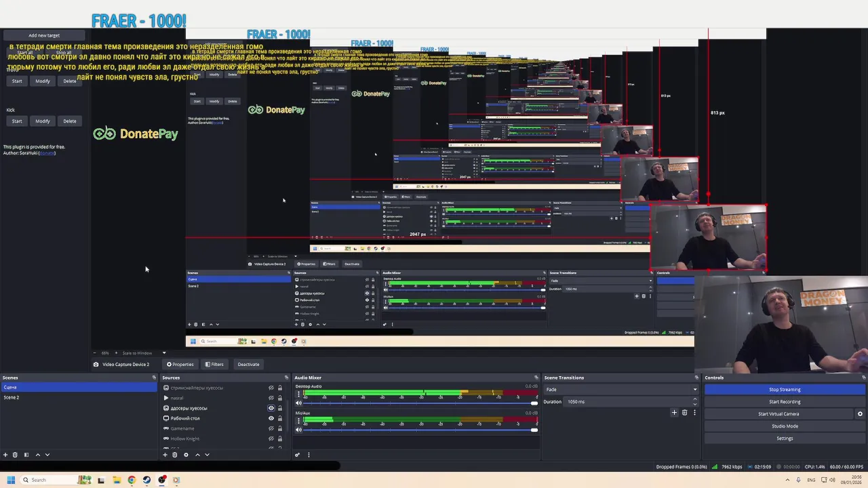This screenshot has height=488, width=868.
Task: Move source down in Sources toolbar
Action: pyautogui.click(x=207, y=455)
